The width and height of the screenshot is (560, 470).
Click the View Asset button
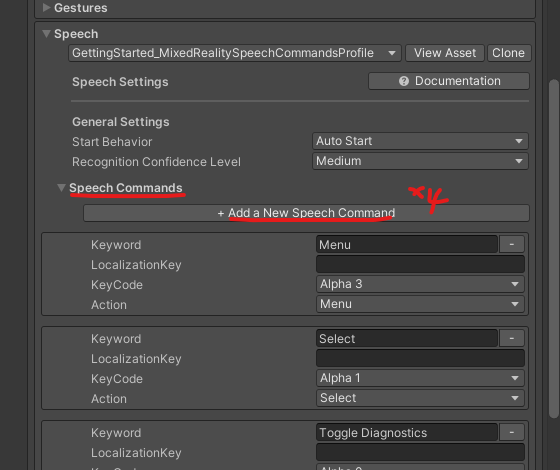(445, 53)
